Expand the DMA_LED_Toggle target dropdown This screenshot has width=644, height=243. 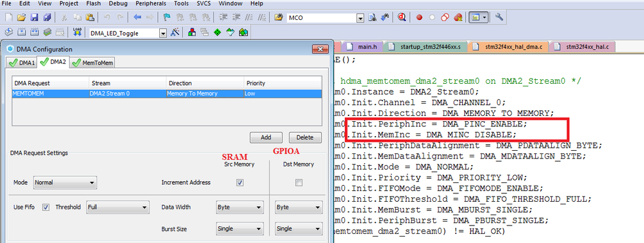162,34
